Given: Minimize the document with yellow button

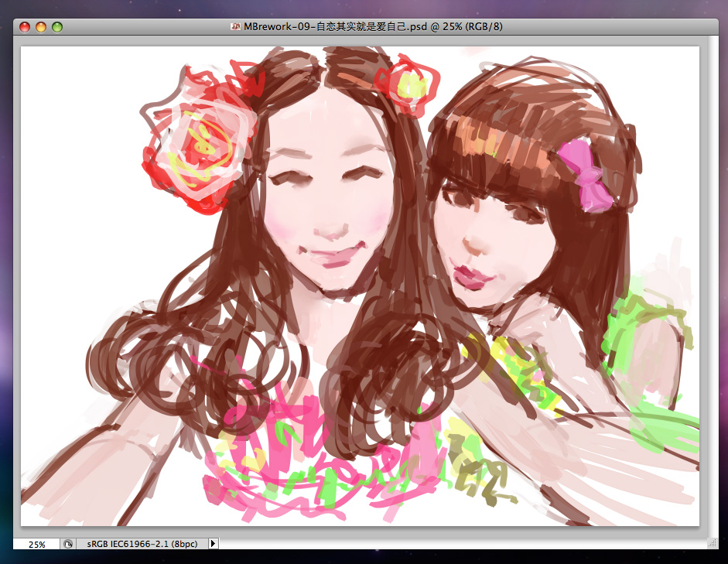Looking at the screenshot, I should (x=41, y=27).
